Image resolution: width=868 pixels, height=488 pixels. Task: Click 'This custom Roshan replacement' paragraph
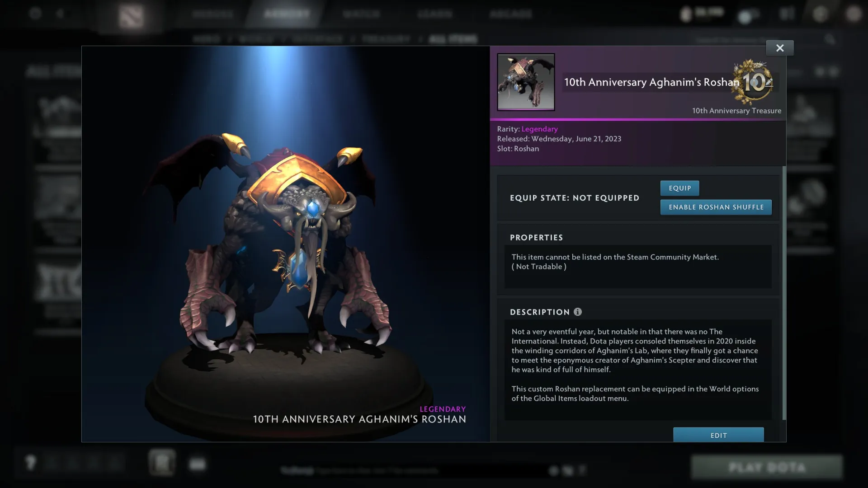tap(635, 394)
